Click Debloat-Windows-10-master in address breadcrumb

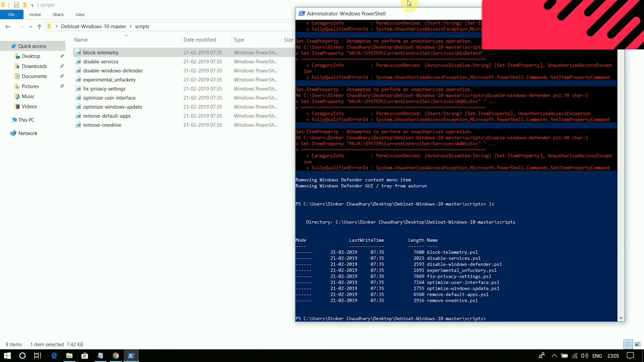tap(94, 27)
